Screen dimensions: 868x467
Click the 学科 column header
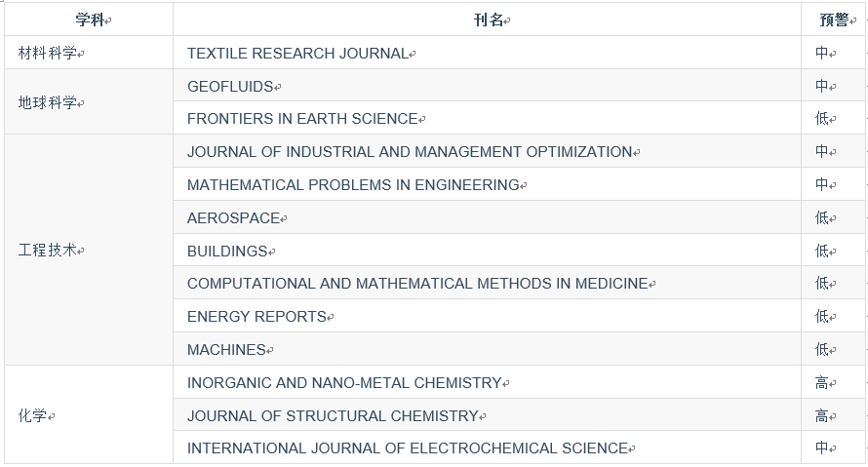[x=90, y=20]
